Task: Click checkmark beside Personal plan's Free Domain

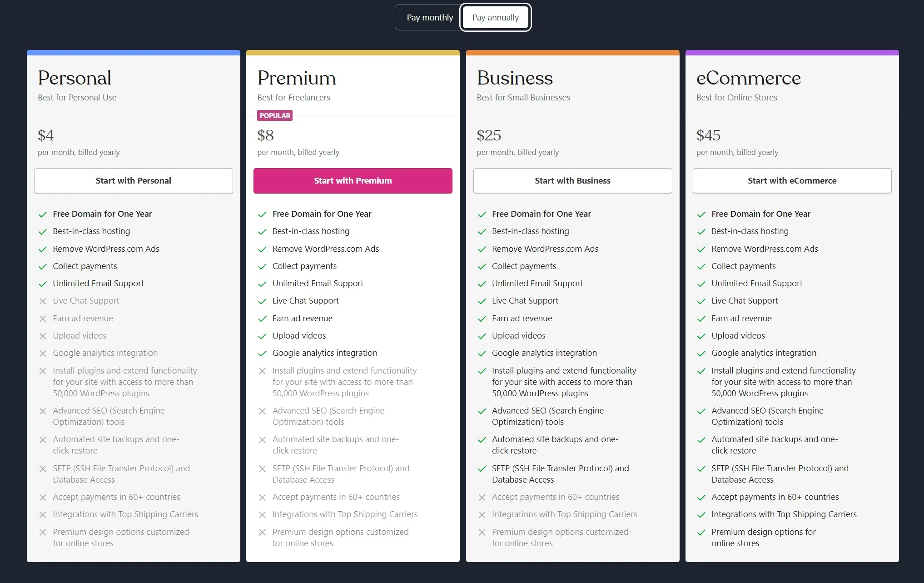Action: (43, 214)
